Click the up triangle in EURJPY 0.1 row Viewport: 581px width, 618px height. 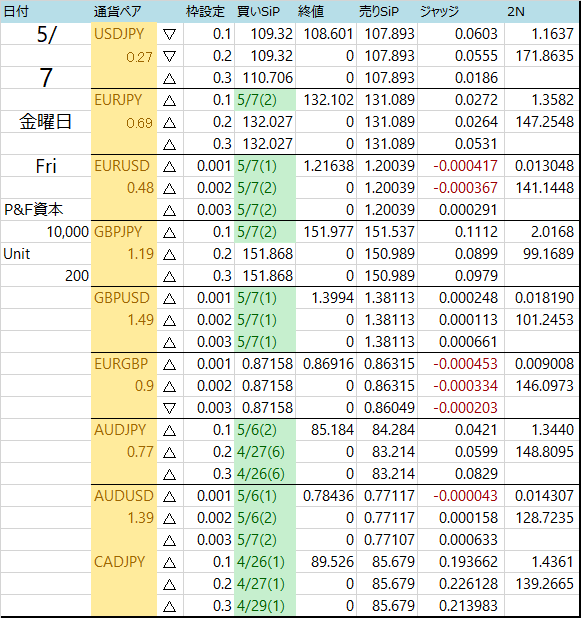(x=169, y=101)
